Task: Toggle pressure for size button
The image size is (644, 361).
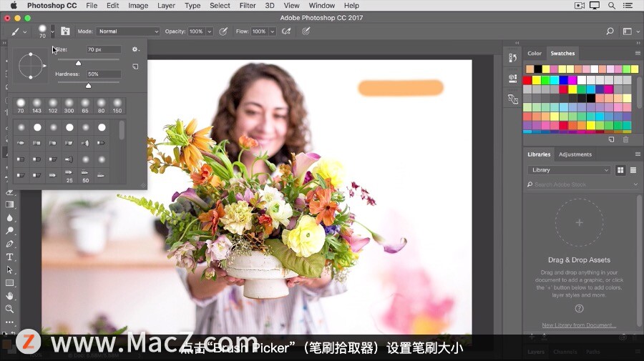Action: (306, 31)
